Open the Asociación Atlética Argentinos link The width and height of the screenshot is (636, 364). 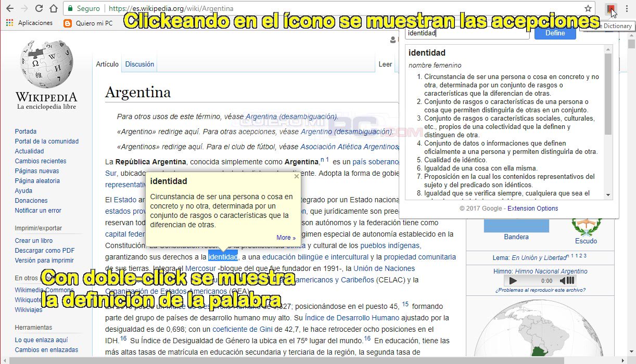pyautogui.click(x=349, y=147)
